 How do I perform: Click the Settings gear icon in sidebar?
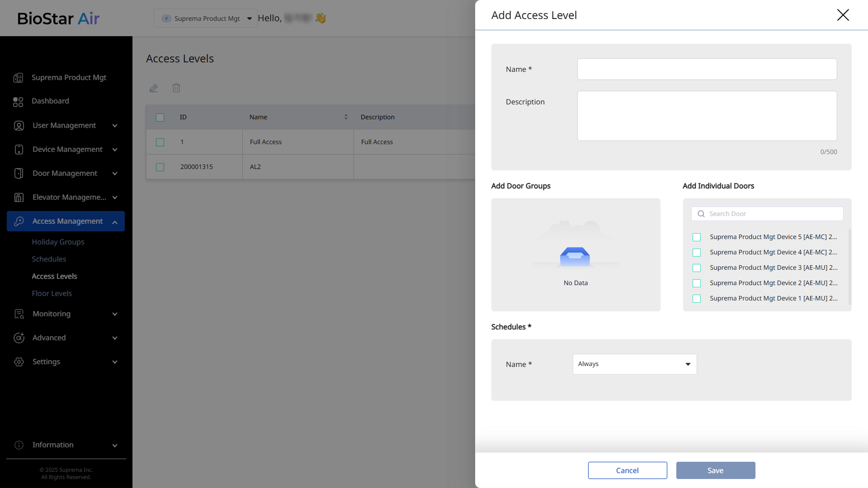coord(19,362)
